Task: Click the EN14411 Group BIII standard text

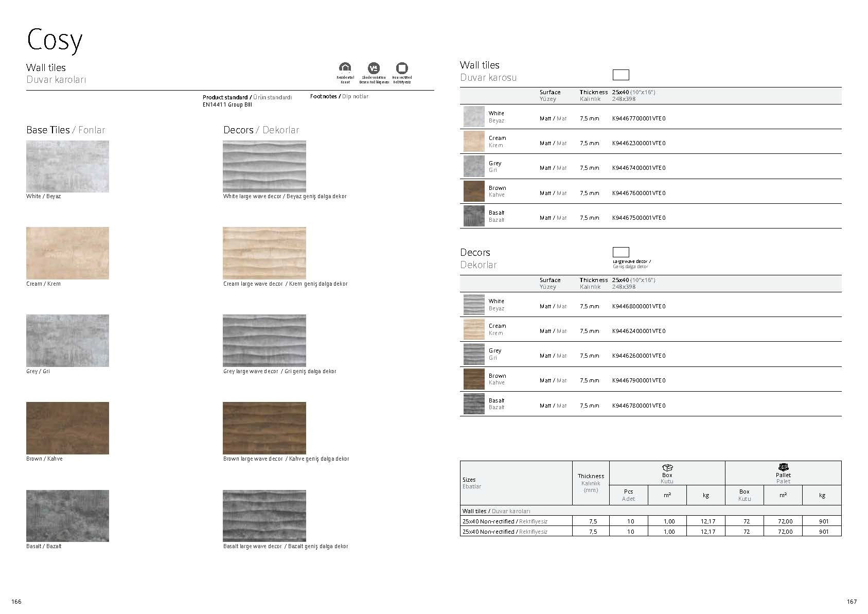Action: click(227, 104)
